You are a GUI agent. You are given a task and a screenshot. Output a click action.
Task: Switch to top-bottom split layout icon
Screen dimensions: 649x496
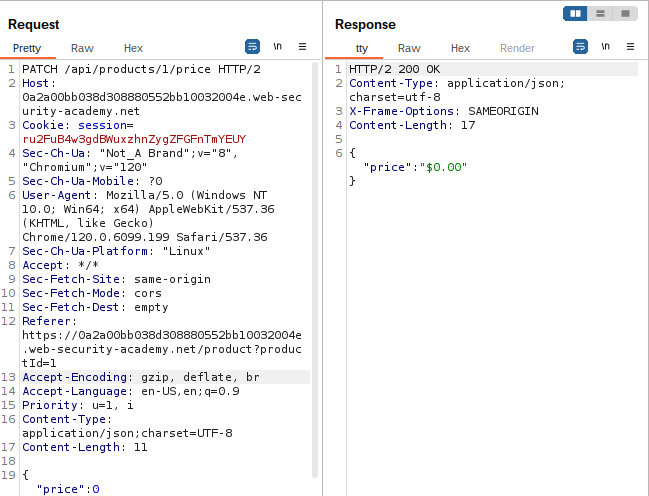point(600,14)
